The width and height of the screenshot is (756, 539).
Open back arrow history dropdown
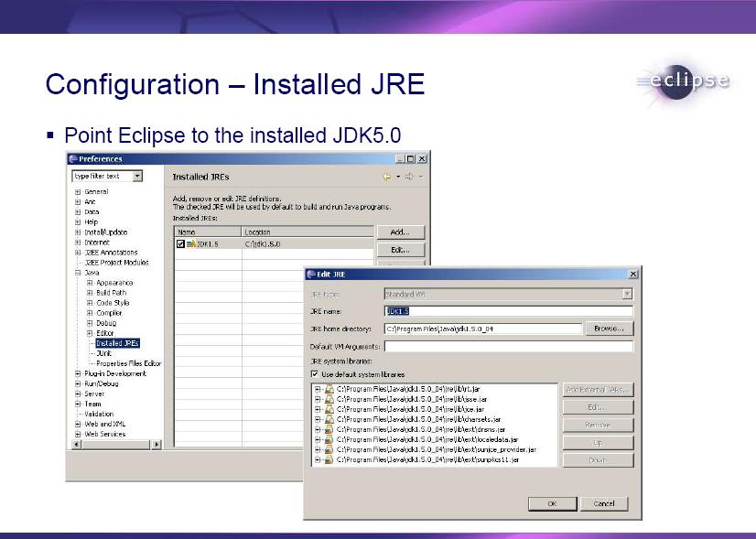pos(398,177)
